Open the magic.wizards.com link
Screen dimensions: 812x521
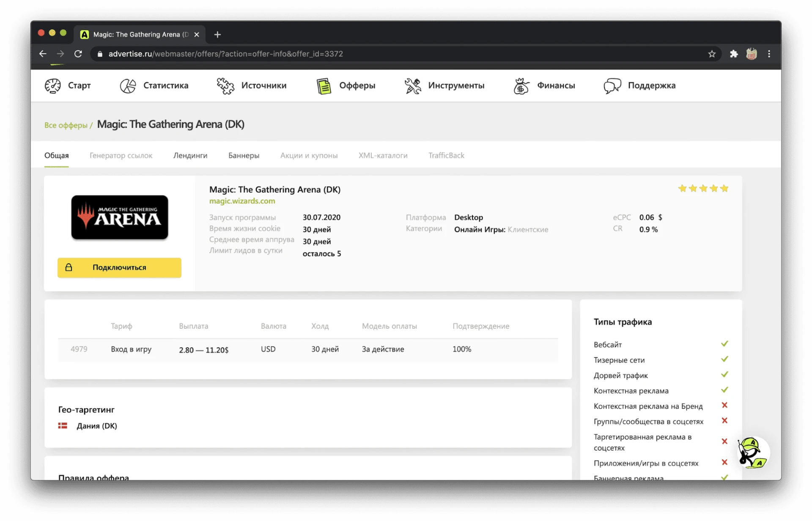(242, 201)
